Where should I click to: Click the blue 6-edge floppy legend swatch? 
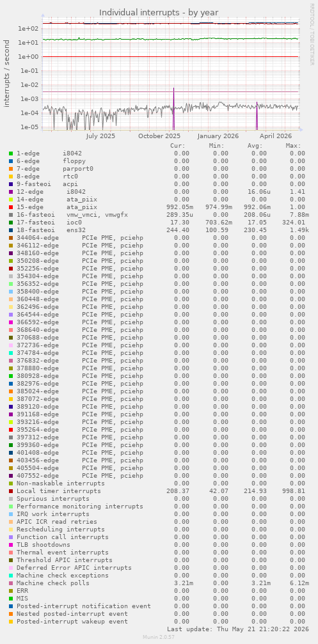(11, 161)
